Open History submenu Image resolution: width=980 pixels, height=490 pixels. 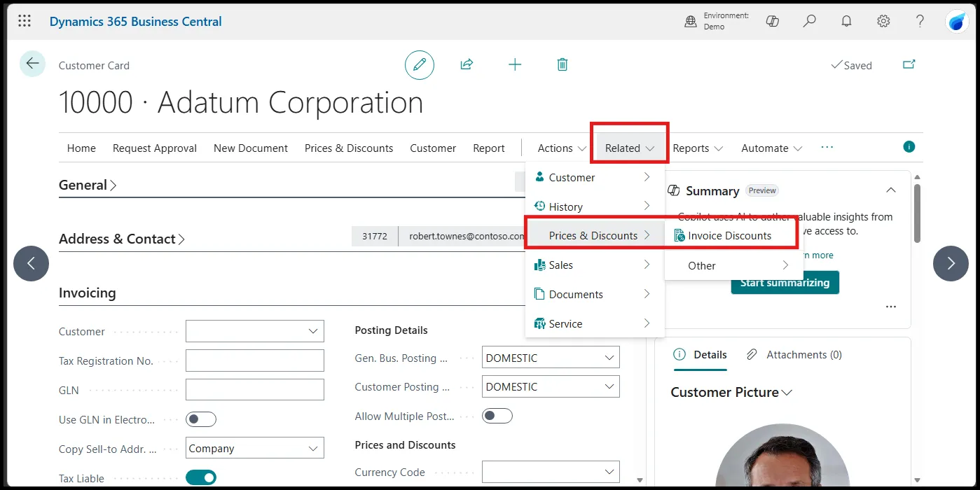tap(594, 207)
